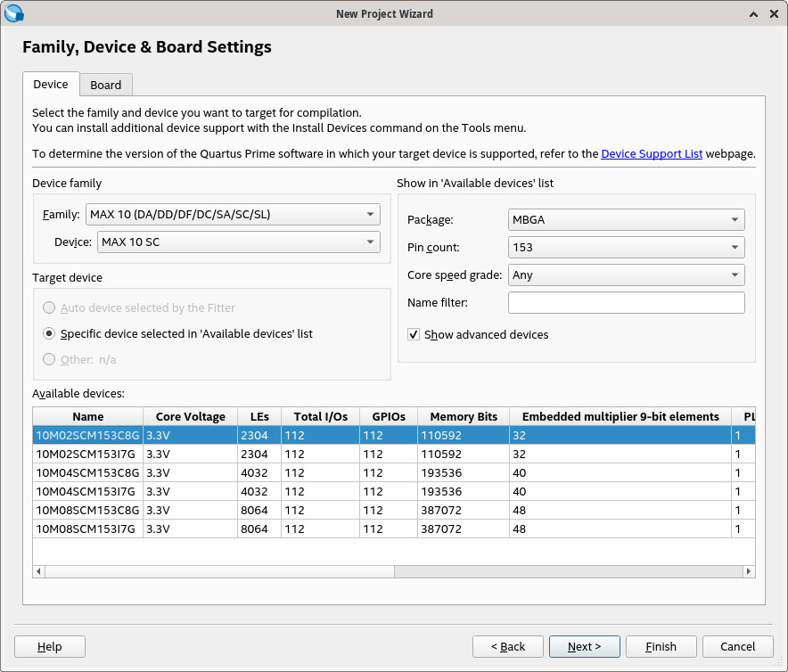Screen dimensions: 788x672
Task: Select device 10M02SCM153C8G
Action: coord(87,435)
